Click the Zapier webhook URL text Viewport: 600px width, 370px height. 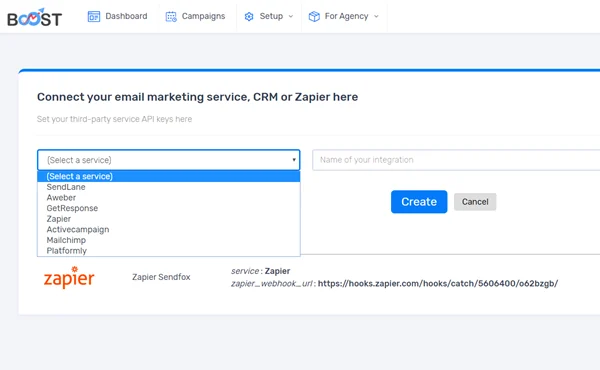pyautogui.click(x=438, y=284)
